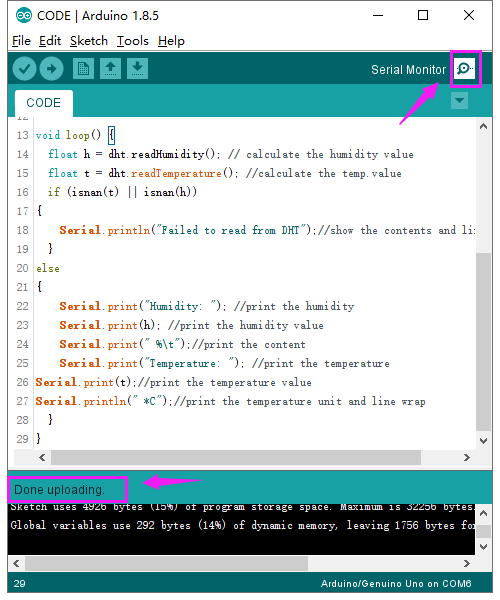The width and height of the screenshot is (500, 600).
Task: Click the Upload arrow button
Action: tap(52, 69)
